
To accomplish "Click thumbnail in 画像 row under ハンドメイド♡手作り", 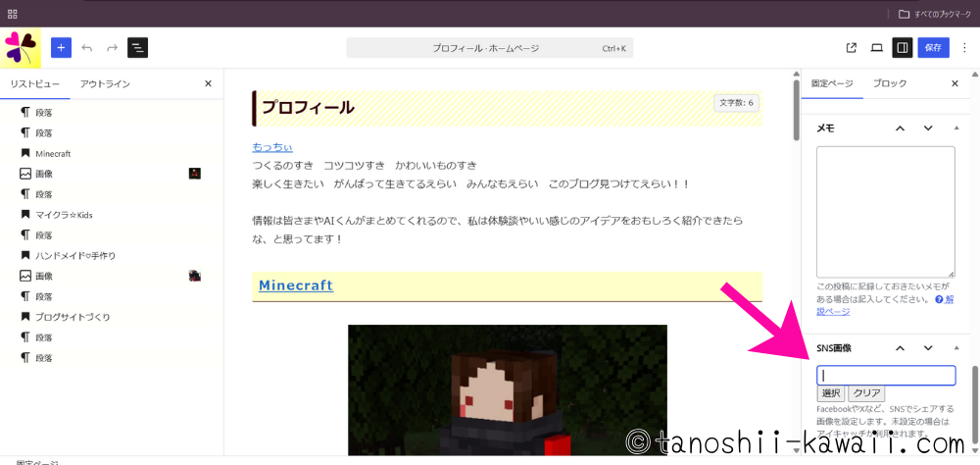I will click(194, 276).
